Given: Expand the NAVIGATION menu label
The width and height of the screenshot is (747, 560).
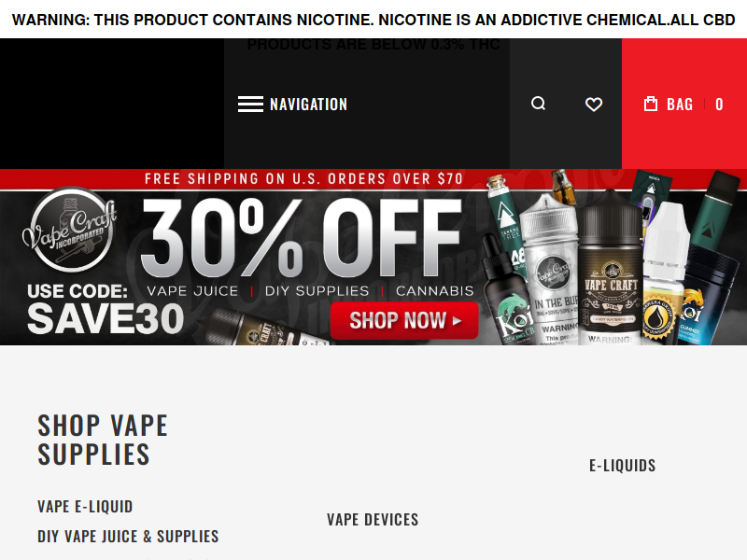Looking at the screenshot, I should (309, 105).
